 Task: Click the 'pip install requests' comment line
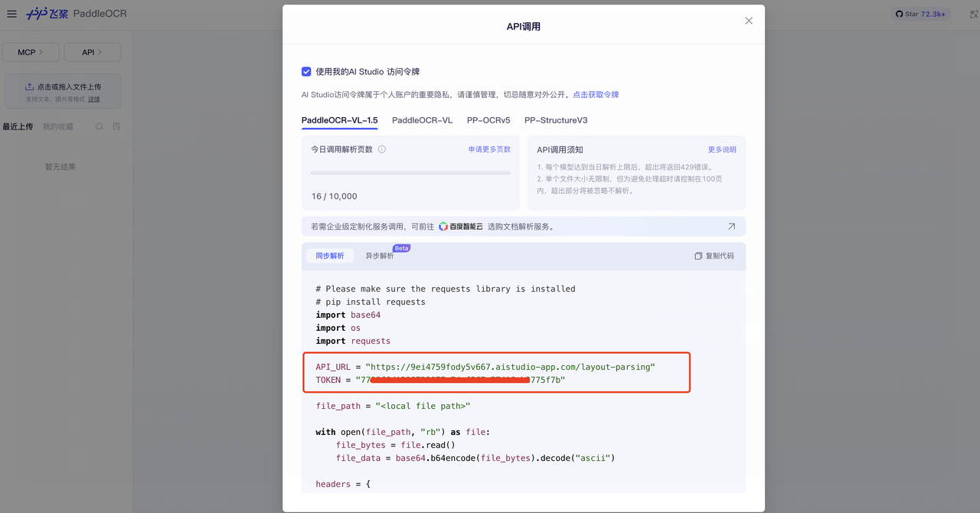[371, 302]
